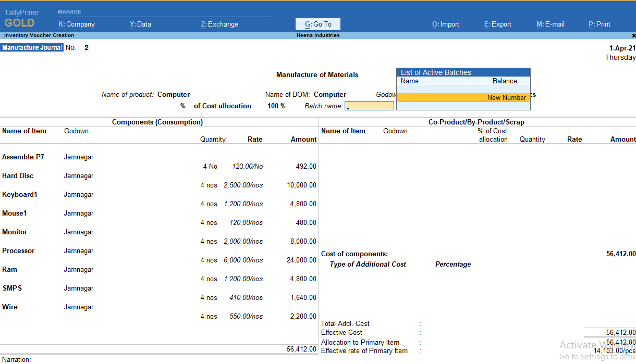Select the product name Computer
636x364 pixels.
[x=173, y=94]
